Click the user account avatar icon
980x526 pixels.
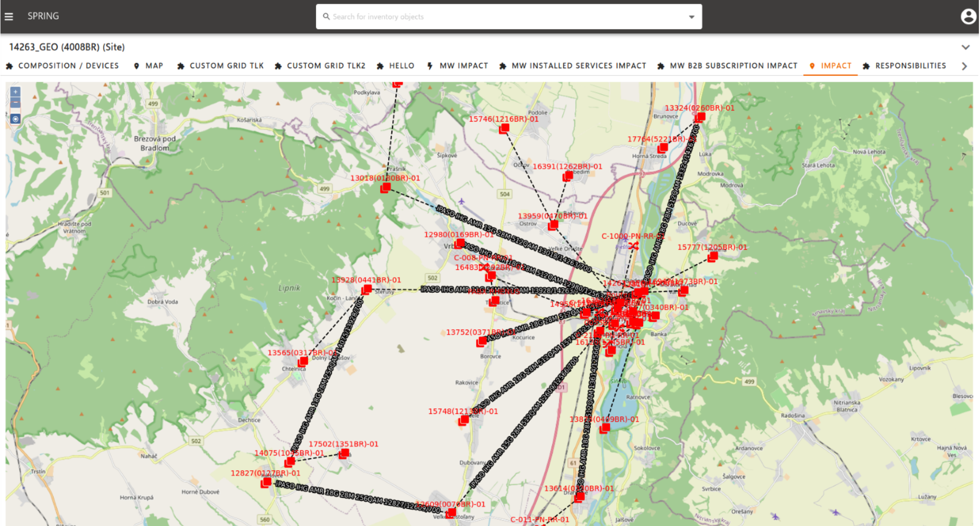click(x=968, y=16)
